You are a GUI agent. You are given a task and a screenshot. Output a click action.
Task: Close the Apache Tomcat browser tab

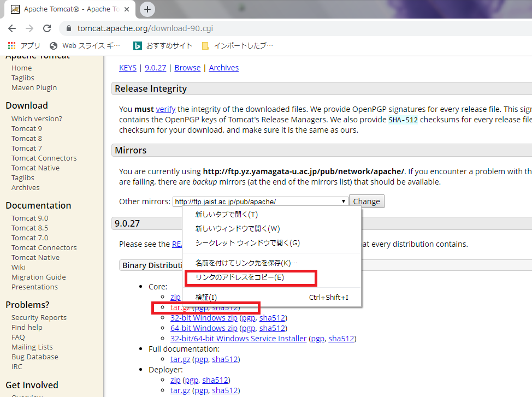127,9
